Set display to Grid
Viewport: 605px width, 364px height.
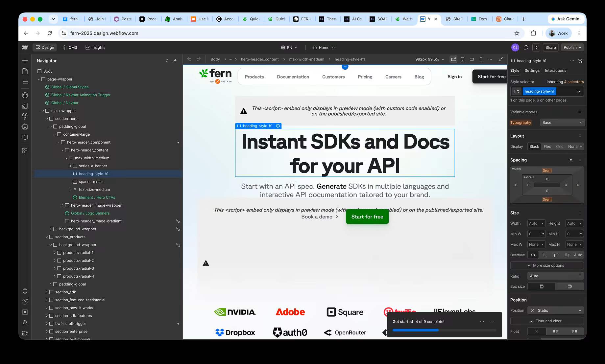click(560, 147)
